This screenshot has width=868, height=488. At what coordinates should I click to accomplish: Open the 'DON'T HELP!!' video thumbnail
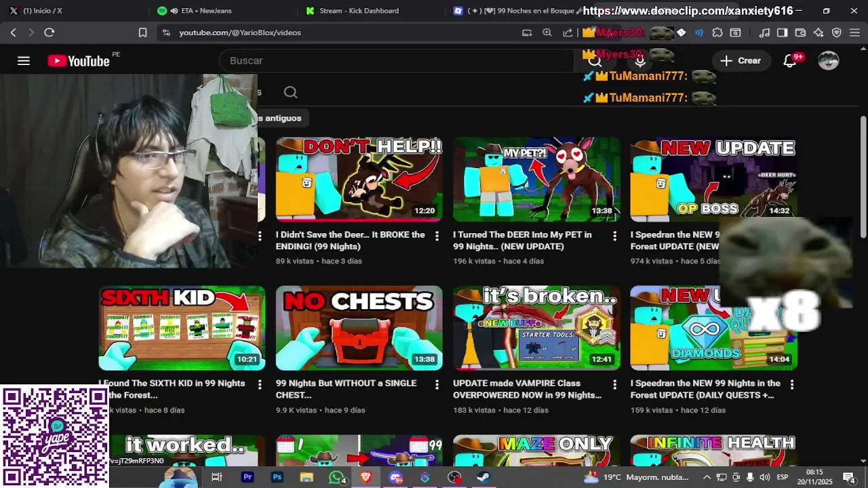pos(359,179)
